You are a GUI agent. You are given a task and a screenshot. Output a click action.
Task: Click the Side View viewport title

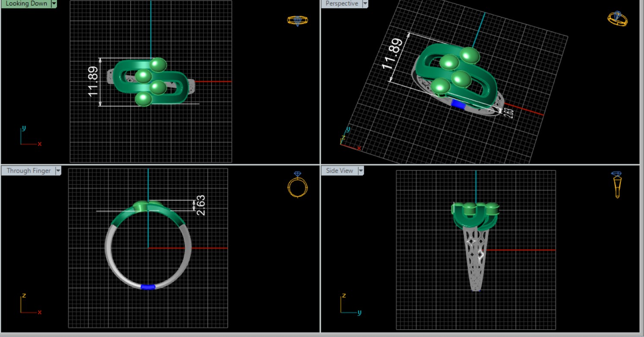(339, 171)
